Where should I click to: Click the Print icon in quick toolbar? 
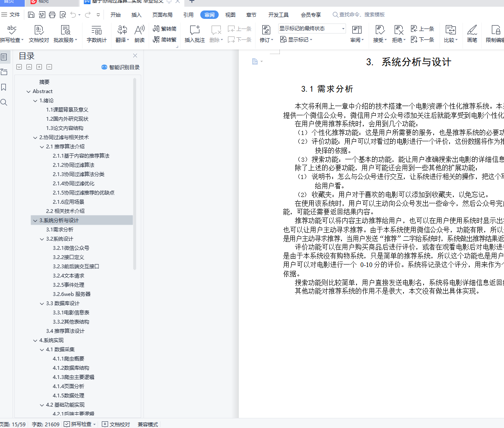(52, 15)
